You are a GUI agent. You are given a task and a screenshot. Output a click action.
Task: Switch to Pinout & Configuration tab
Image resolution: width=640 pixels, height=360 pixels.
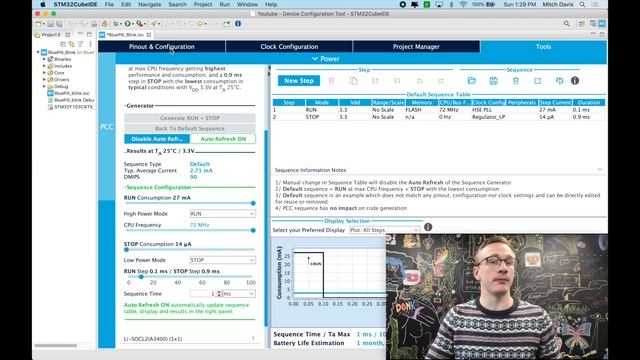pos(162,47)
